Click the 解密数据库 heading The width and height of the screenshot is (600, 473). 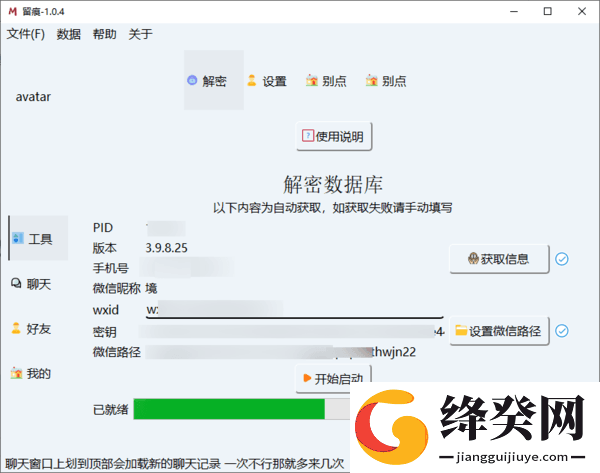pyautogui.click(x=333, y=184)
